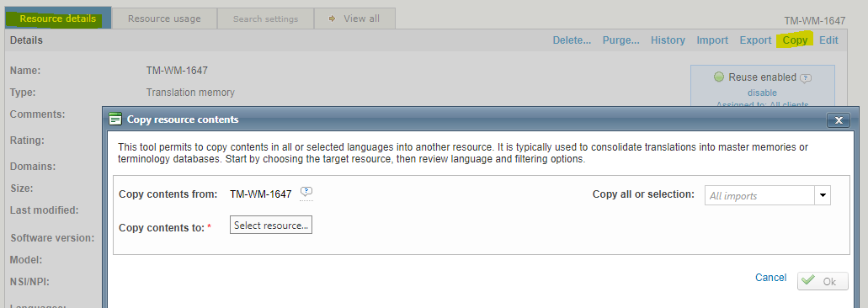
Task: Close the Copy resource contents dialog
Action: point(838,120)
